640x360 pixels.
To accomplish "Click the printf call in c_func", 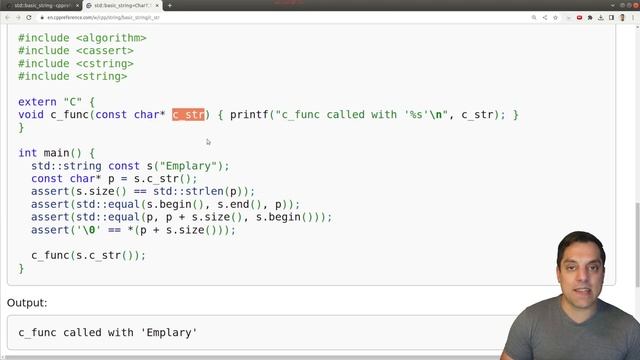I will tap(367, 115).
